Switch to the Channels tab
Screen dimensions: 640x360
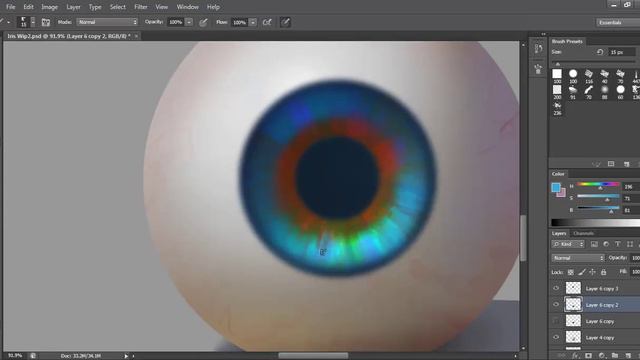point(583,233)
